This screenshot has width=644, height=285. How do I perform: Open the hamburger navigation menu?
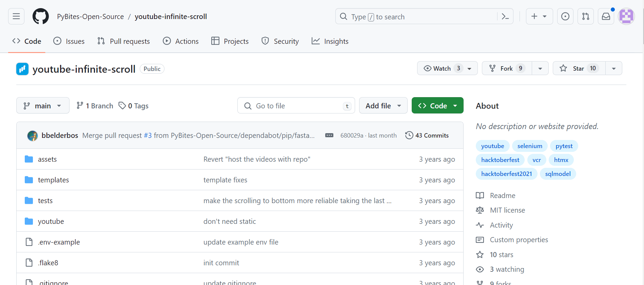coord(16,16)
